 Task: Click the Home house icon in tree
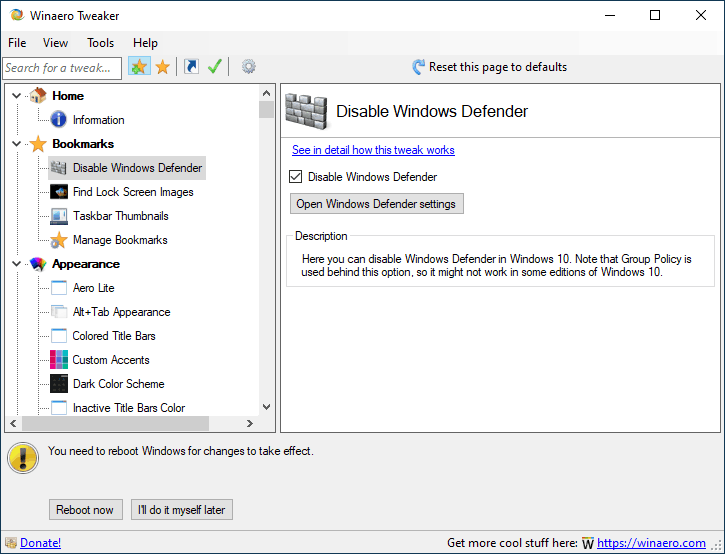pos(38,95)
